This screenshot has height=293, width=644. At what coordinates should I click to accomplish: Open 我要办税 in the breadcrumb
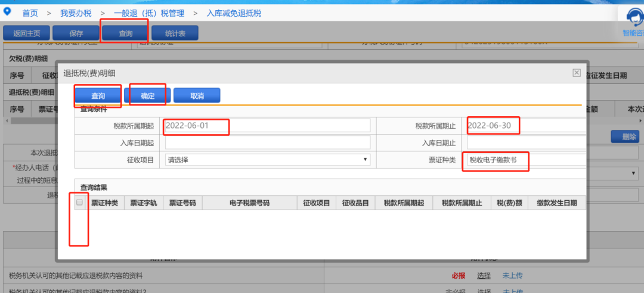(76, 13)
